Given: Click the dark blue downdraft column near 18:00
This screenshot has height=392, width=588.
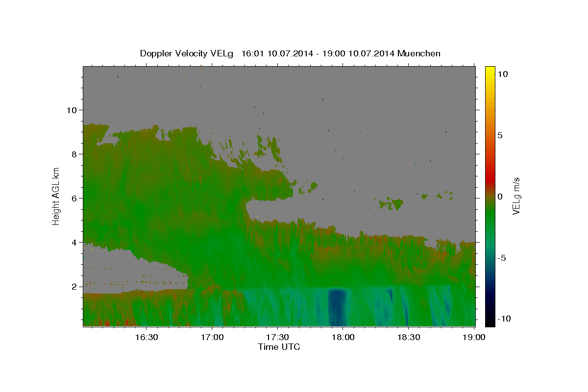Looking at the screenshot, I should coord(337,307).
